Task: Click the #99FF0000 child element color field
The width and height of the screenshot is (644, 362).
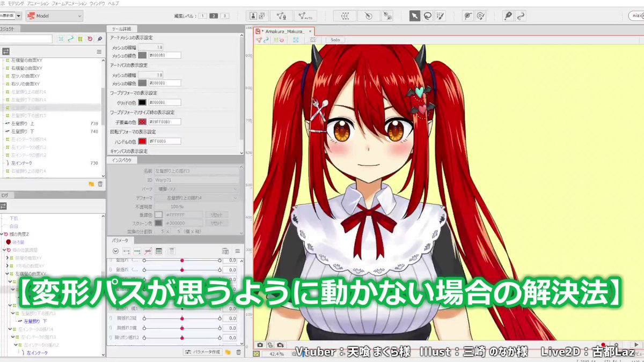Action: [x=165, y=122]
